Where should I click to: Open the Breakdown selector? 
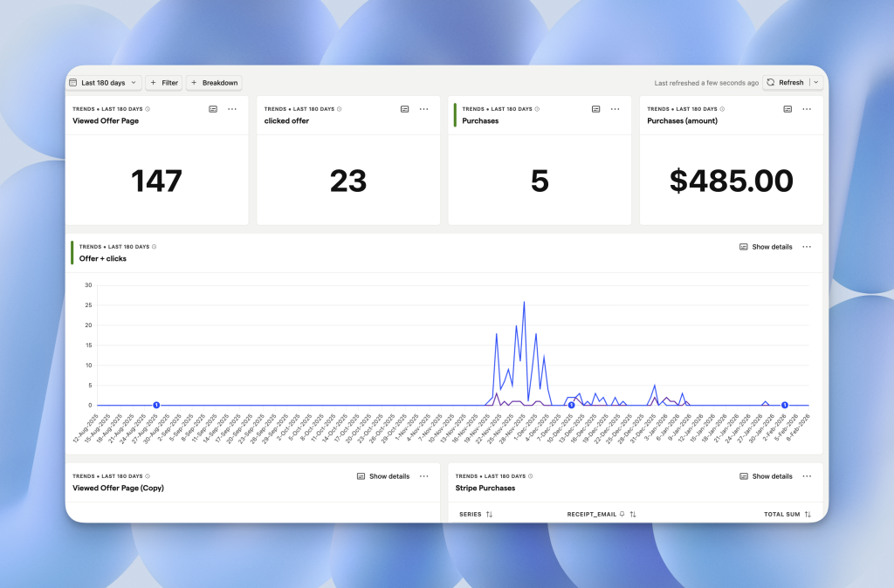click(214, 83)
